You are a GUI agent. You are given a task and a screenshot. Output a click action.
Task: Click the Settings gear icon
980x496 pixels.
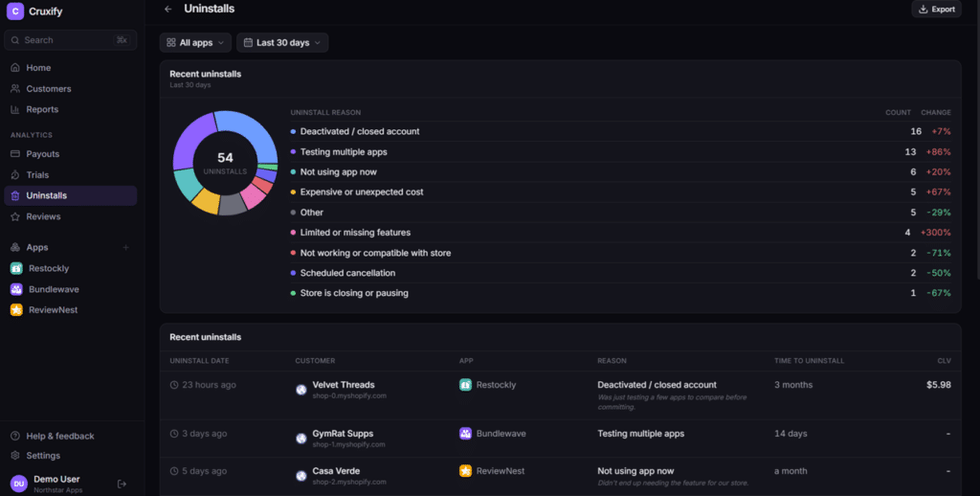coord(15,456)
